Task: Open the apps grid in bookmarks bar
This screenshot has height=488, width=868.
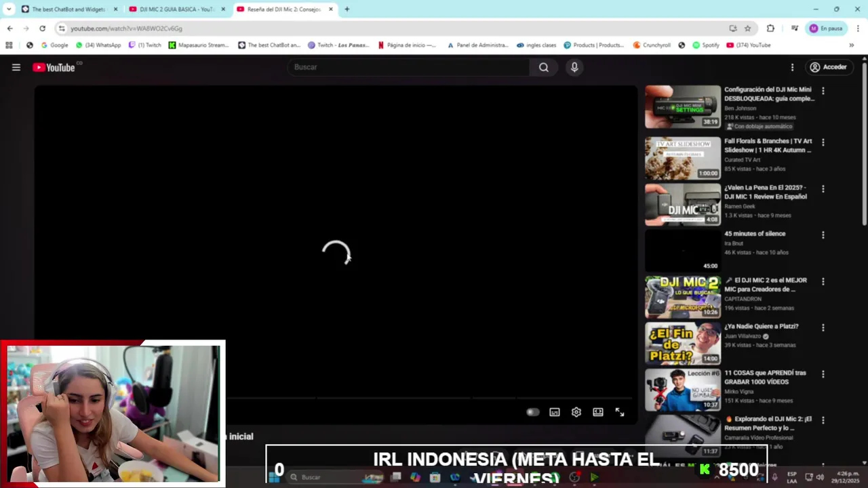Action: pyautogui.click(x=9, y=45)
